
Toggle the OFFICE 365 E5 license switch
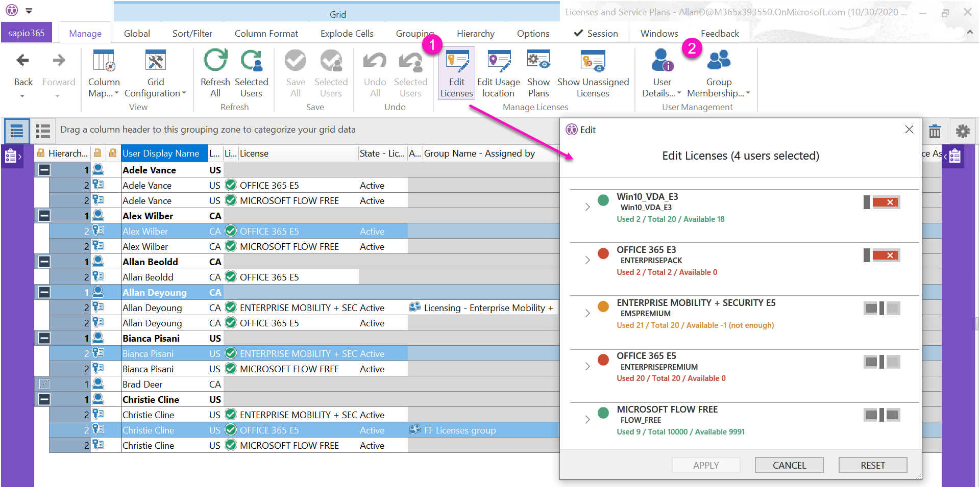click(x=881, y=362)
